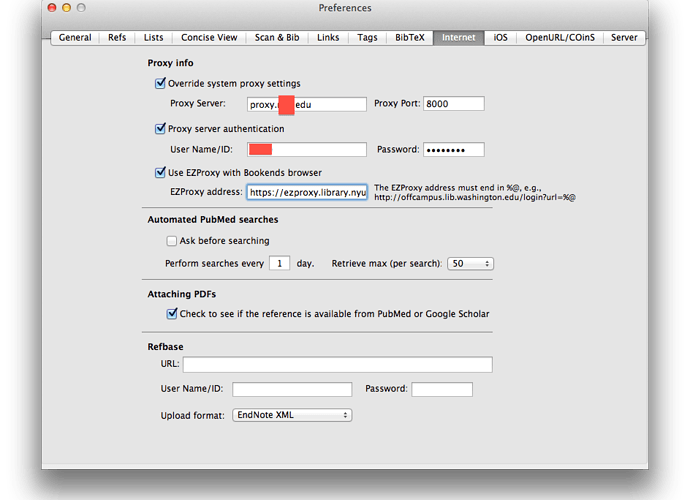Go to the Scan & Bib tab
The image size is (690, 500).
pos(278,38)
